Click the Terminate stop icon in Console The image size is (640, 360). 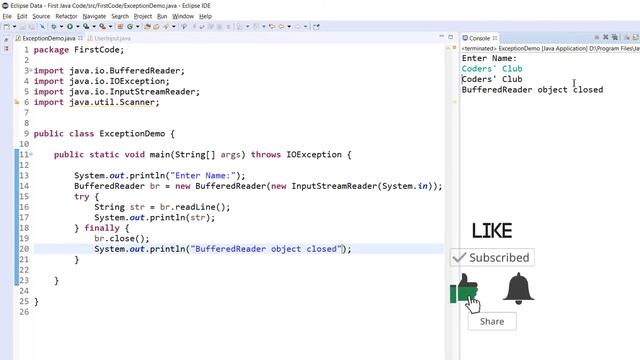[596, 38]
